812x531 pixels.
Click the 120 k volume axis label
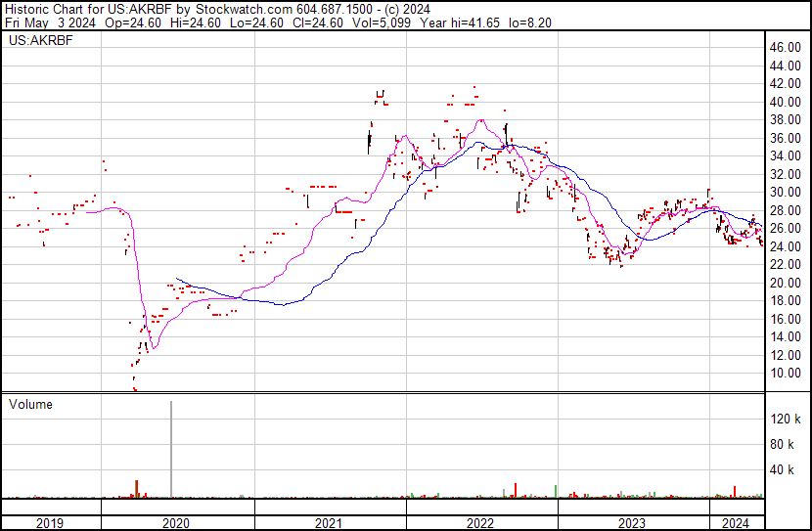point(787,420)
